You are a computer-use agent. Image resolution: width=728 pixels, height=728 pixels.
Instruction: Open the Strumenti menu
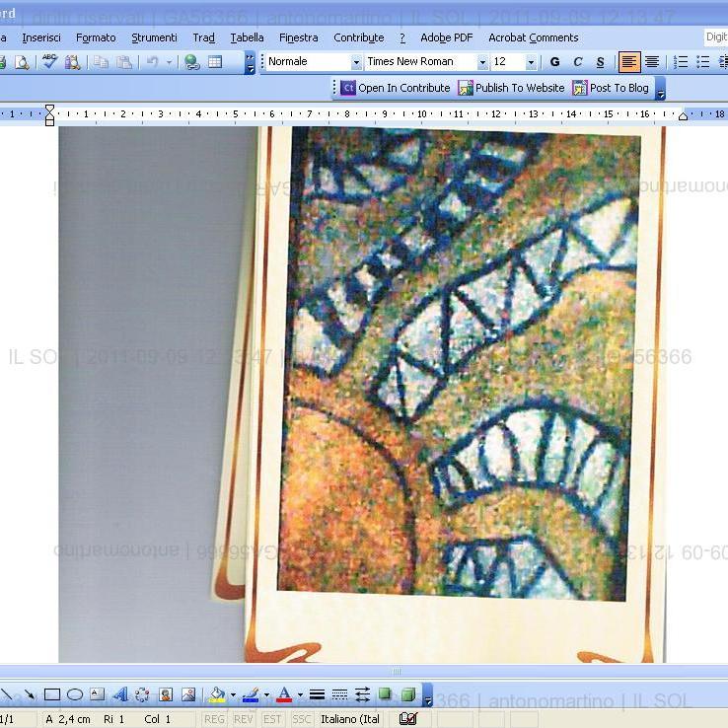[154, 37]
